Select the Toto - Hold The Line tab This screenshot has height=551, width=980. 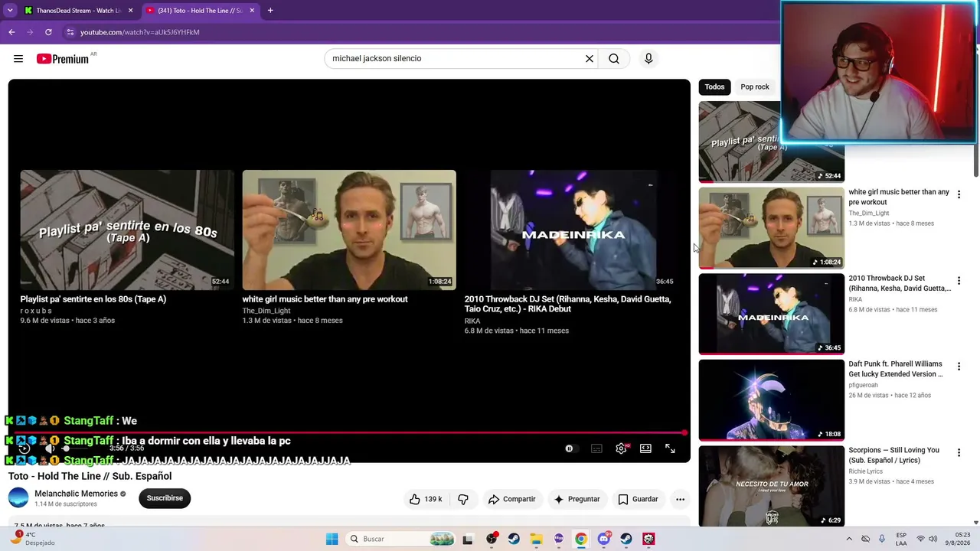[201, 11]
